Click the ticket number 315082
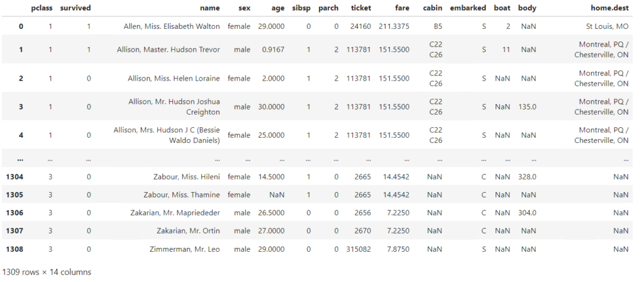This screenshot has width=644, height=282. pos(358,249)
